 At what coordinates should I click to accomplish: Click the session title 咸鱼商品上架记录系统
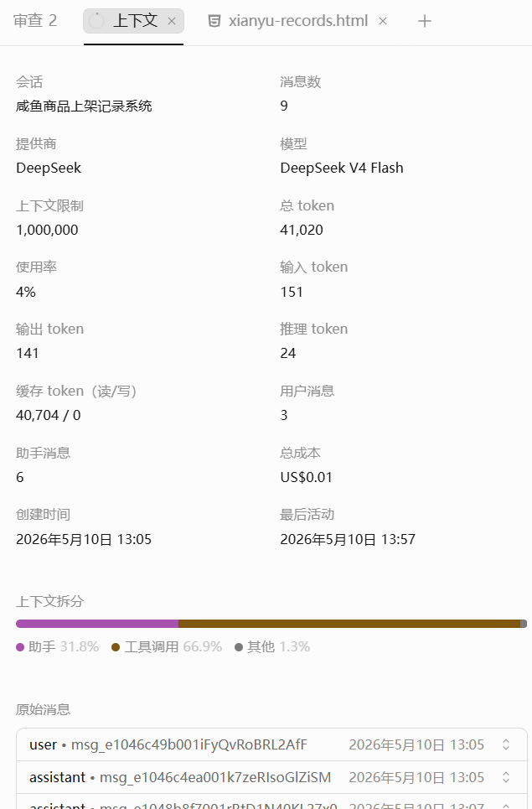(84, 106)
